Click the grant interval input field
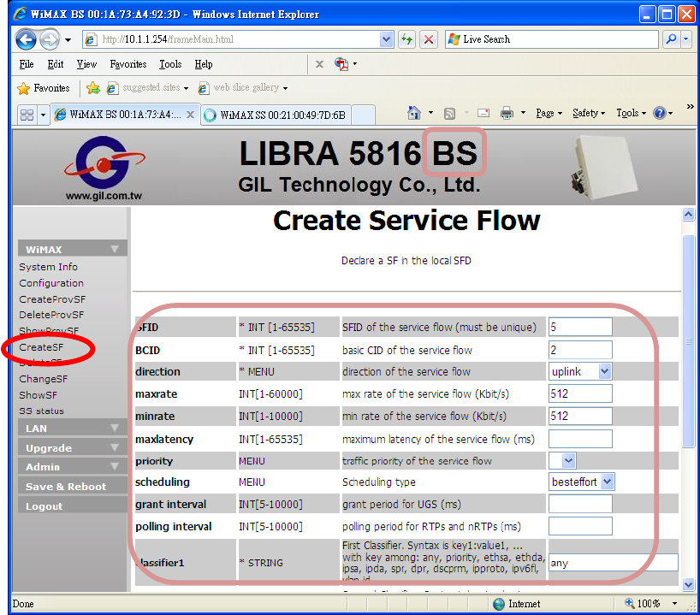 point(580,504)
